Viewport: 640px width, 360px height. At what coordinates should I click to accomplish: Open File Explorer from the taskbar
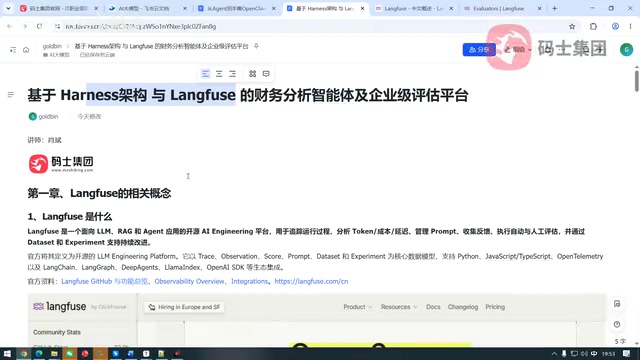54,354
